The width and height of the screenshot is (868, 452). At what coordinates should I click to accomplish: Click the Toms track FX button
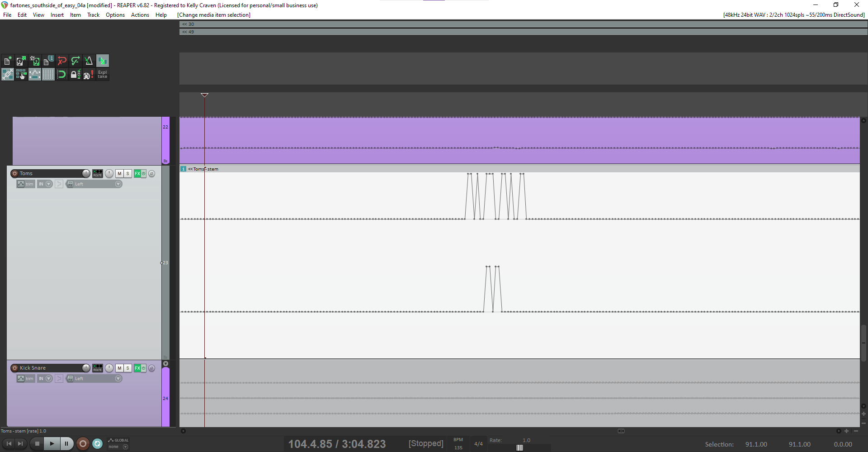[x=137, y=174]
